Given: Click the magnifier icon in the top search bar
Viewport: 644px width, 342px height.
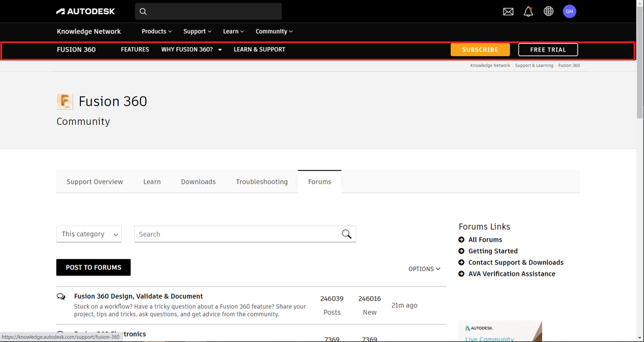Looking at the screenshot, I should click(143, 12).
